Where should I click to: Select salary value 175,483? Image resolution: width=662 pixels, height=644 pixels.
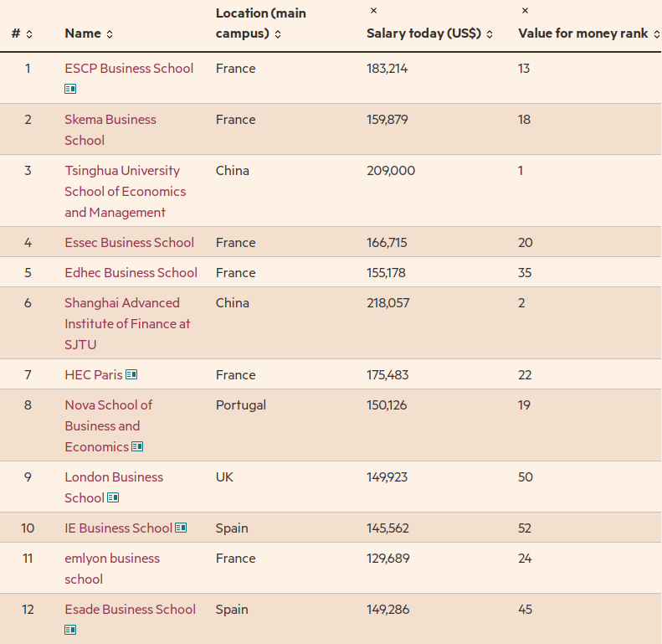tap(387, 375)
